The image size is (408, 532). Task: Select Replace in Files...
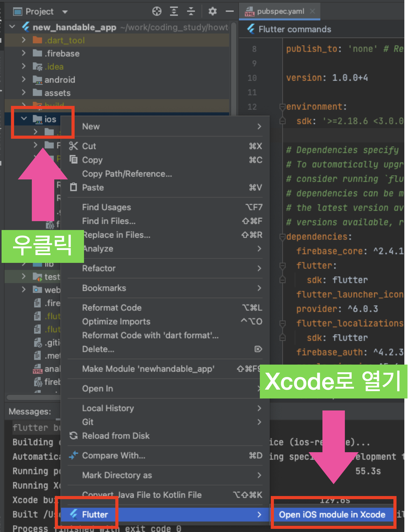coord(165,235)
